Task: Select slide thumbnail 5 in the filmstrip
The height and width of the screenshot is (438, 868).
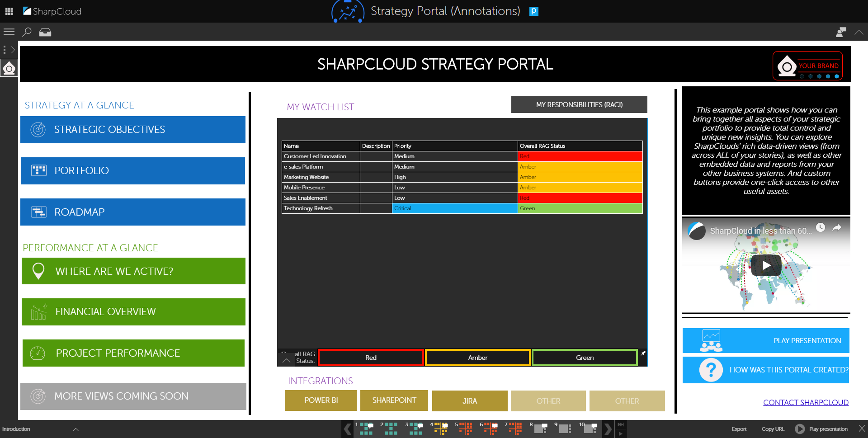Action: point(465,429)
